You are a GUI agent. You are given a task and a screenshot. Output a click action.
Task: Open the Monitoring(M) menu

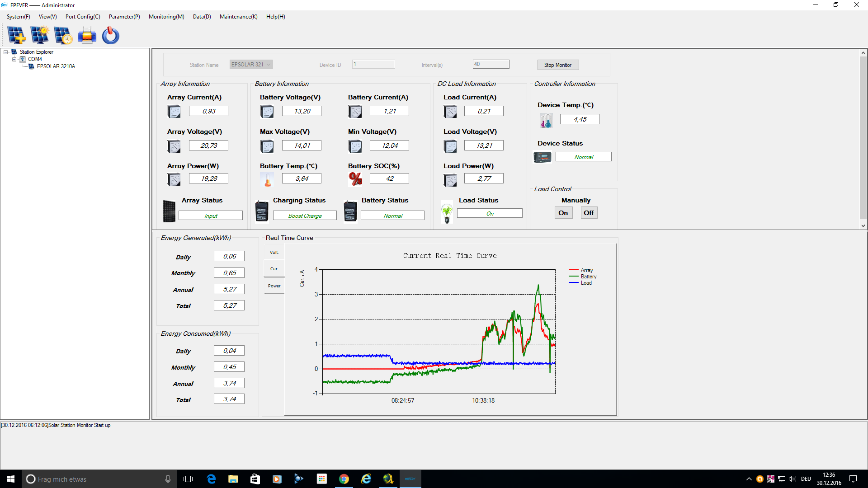[166, 17]
